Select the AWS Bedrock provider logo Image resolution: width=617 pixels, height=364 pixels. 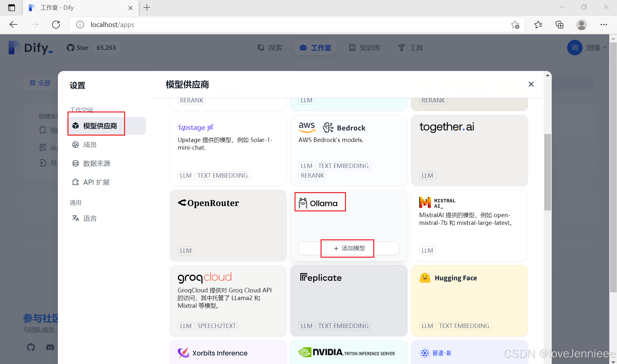tap(332, 128)
